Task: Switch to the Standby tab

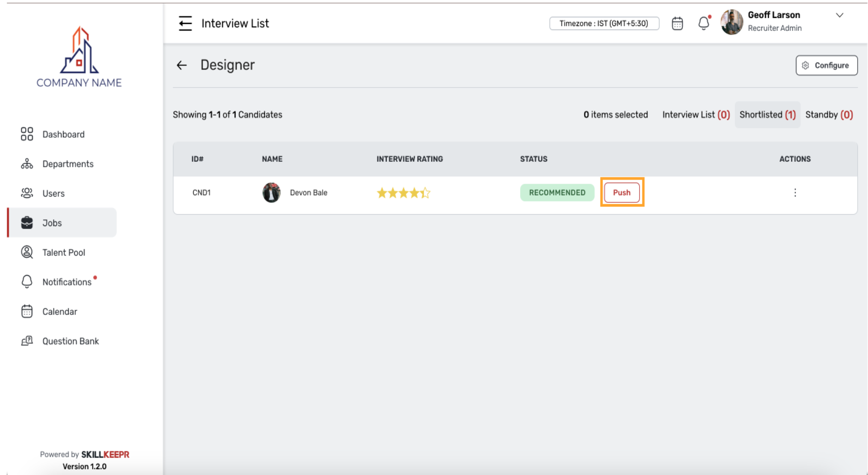Action: coord(829,114)
